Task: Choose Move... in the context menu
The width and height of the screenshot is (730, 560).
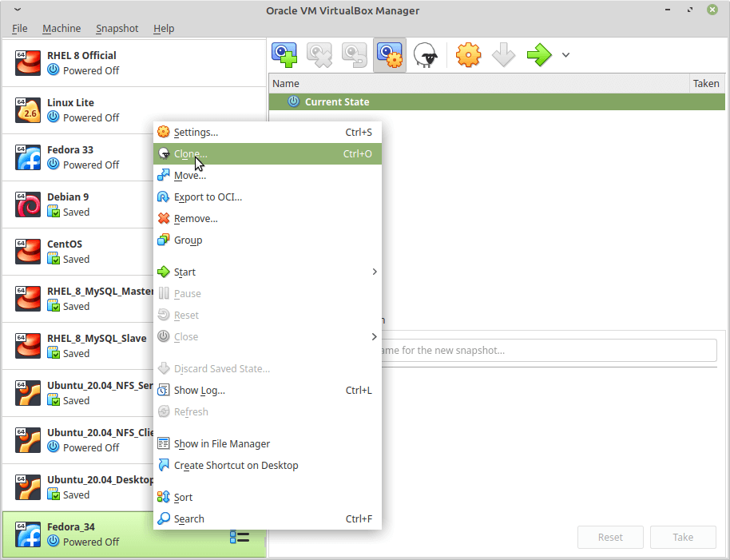Action: pyautogui.click(x=268, y=176)
